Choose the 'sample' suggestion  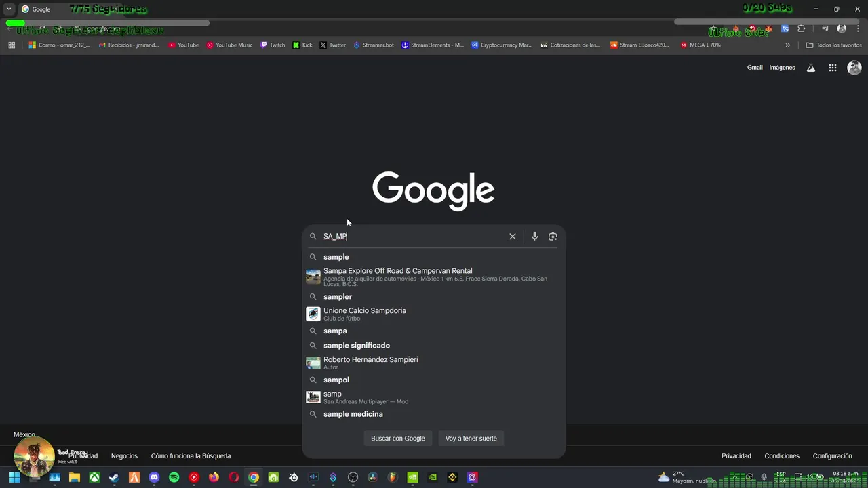(x=433, y=257)
